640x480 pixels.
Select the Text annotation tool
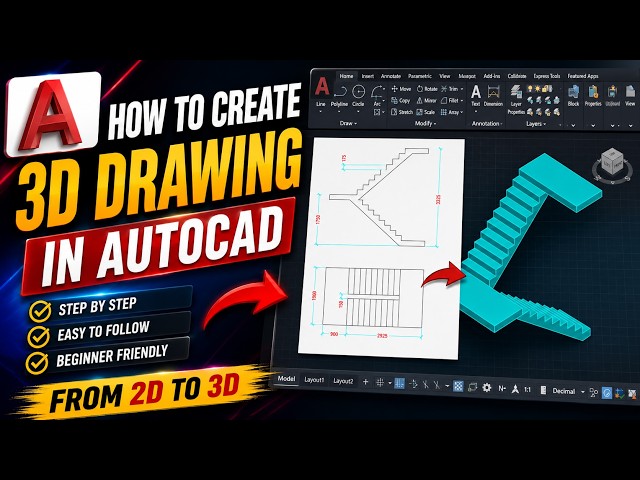click(476, 96)
